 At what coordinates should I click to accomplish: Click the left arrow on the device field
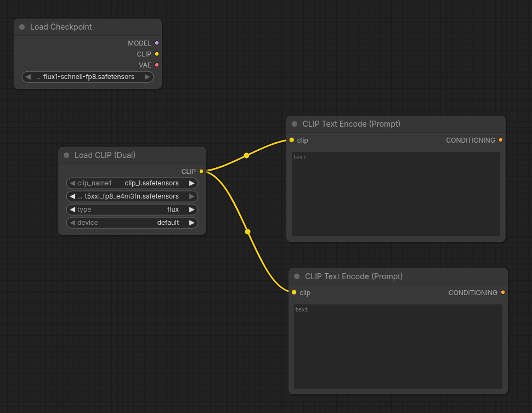tap(72, 223)
